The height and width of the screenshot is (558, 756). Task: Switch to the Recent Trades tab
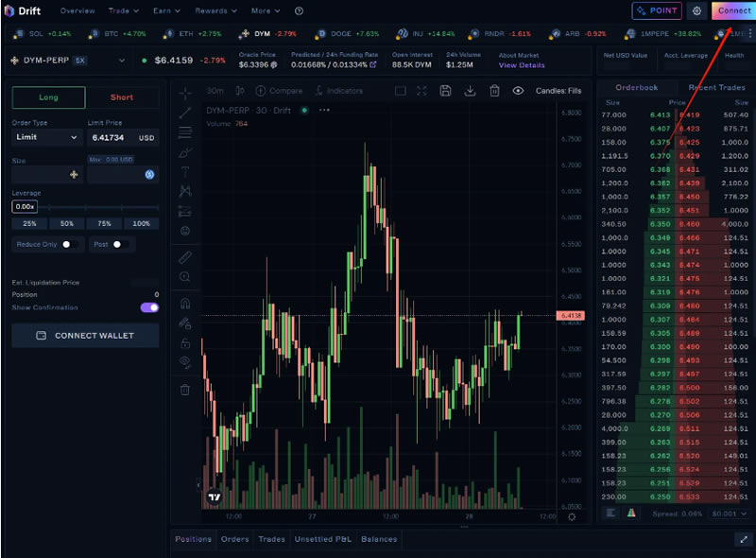coord(716,87)
